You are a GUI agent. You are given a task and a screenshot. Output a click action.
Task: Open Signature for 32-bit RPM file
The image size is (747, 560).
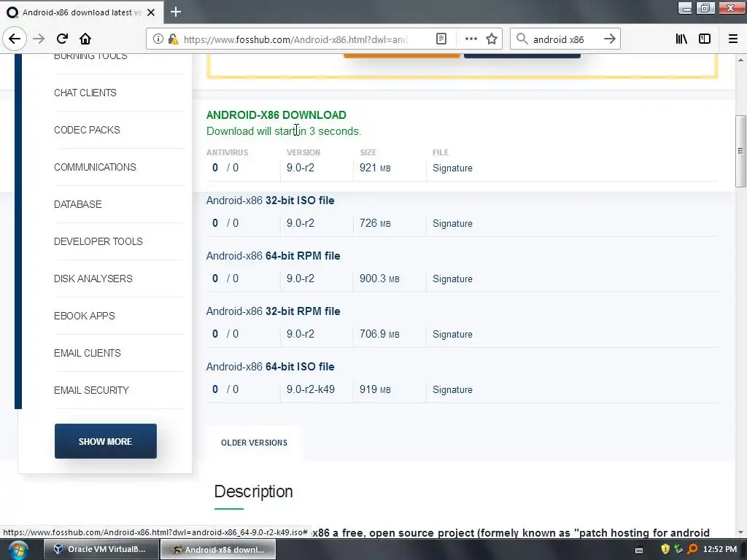tap(452, 334)
